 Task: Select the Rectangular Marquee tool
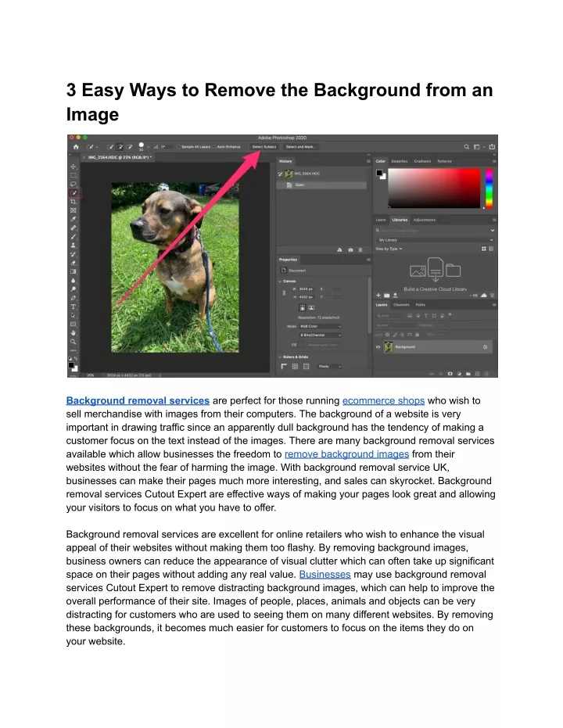pos(74,175)
